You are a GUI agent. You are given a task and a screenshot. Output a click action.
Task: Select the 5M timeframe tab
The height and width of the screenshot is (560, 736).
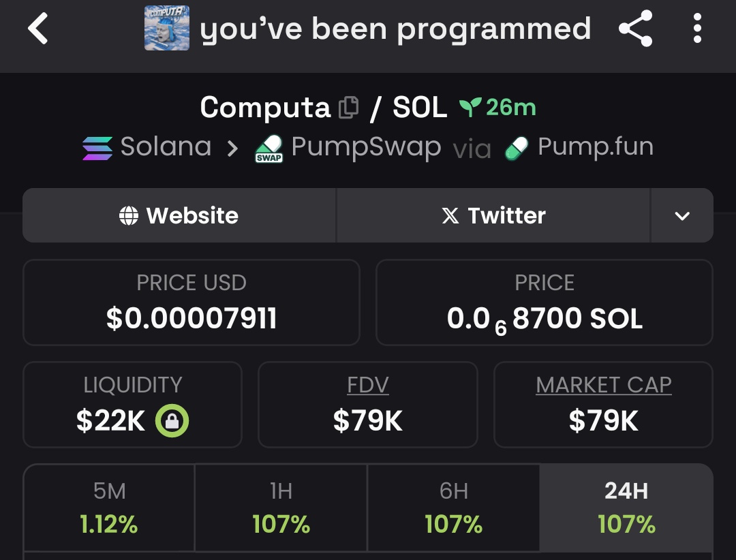coord(109,508)
